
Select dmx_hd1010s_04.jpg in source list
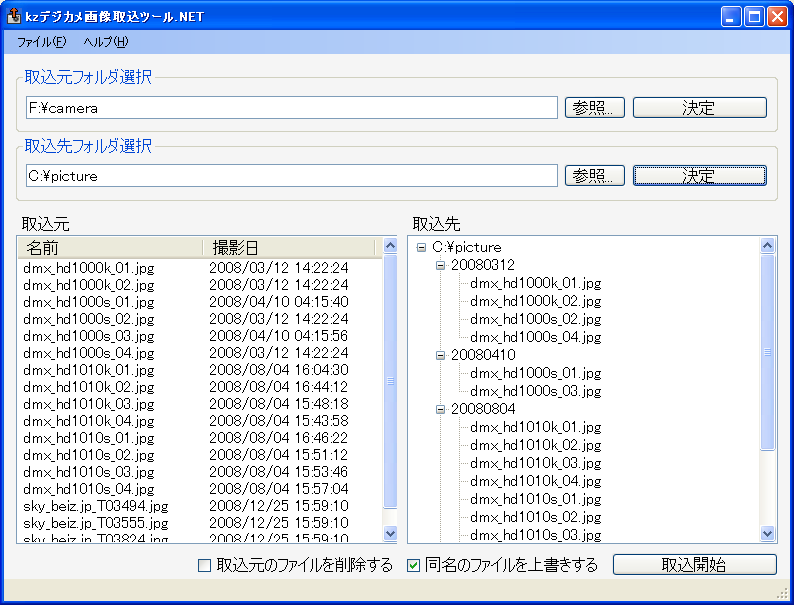89,489
